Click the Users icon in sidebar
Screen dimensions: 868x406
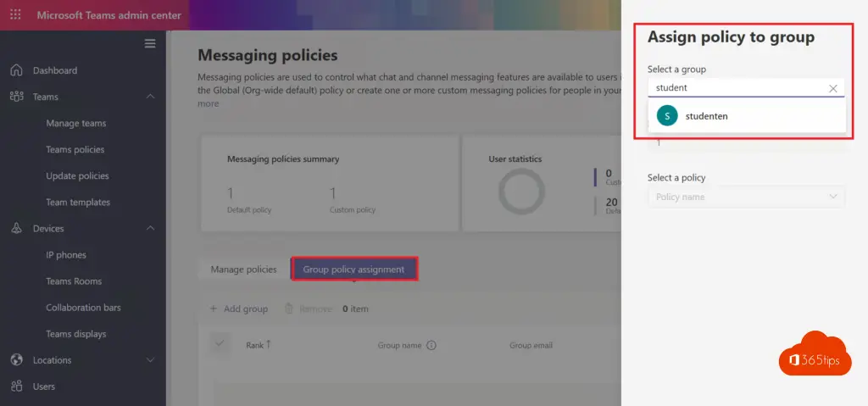click(x=16, y=387)
